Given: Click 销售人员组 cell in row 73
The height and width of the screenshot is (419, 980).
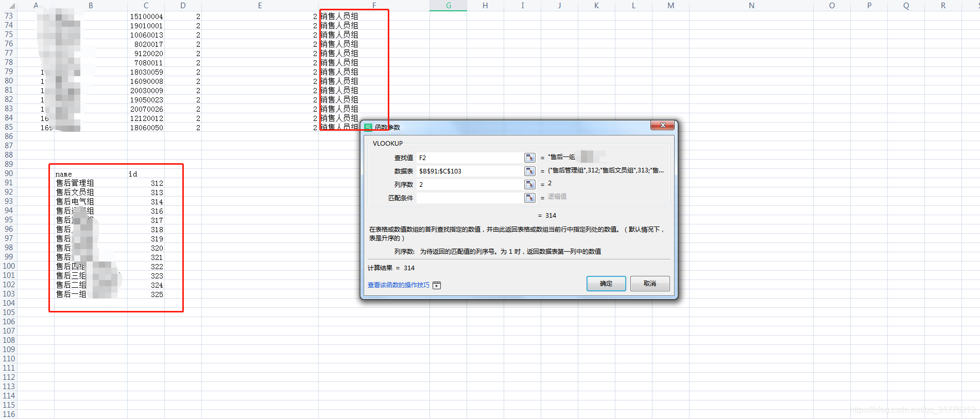Looking at the screenshot, I should tap(374, 16).
